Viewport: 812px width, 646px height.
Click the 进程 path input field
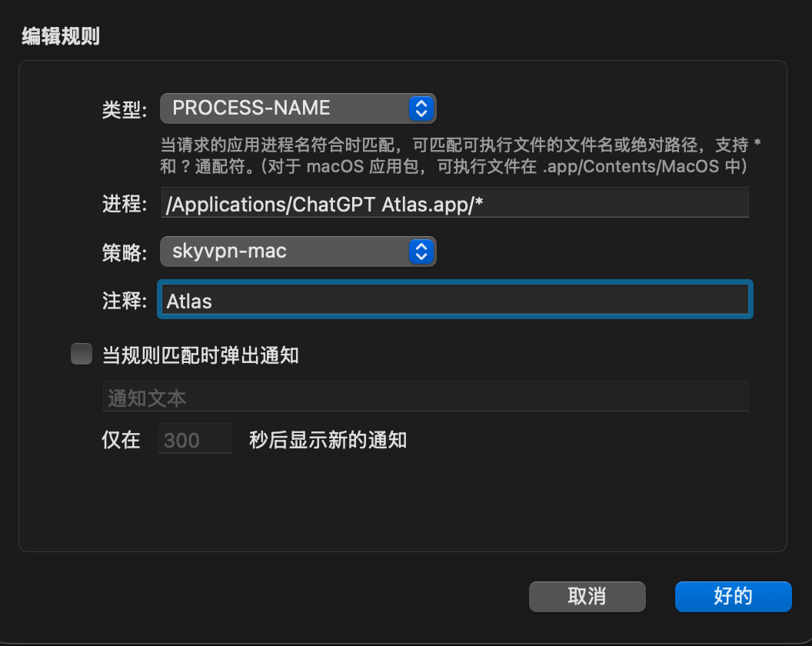tap(454, 203)
